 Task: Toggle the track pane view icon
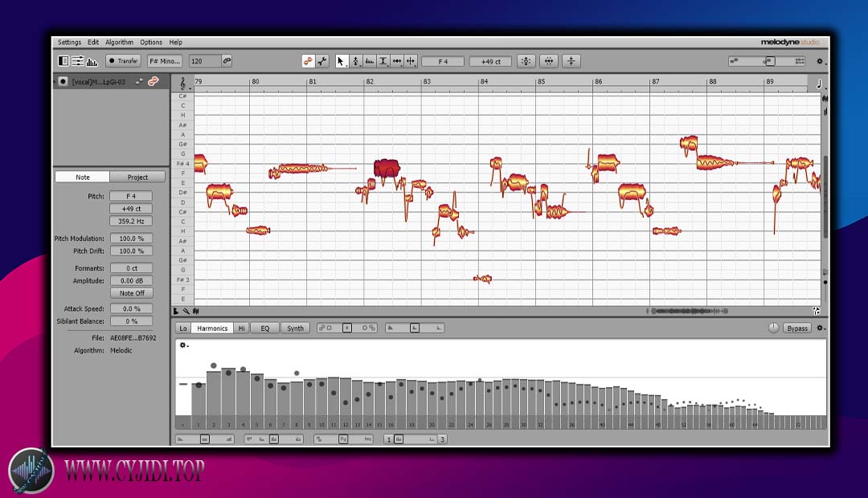click(x=63, y=61)
